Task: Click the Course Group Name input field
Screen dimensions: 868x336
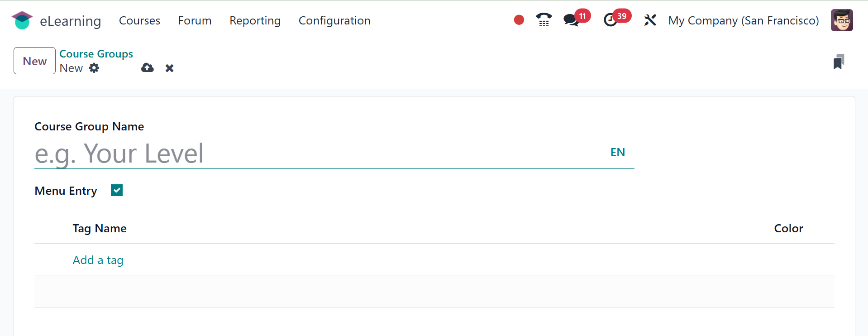Action: (x=317, y=154)
